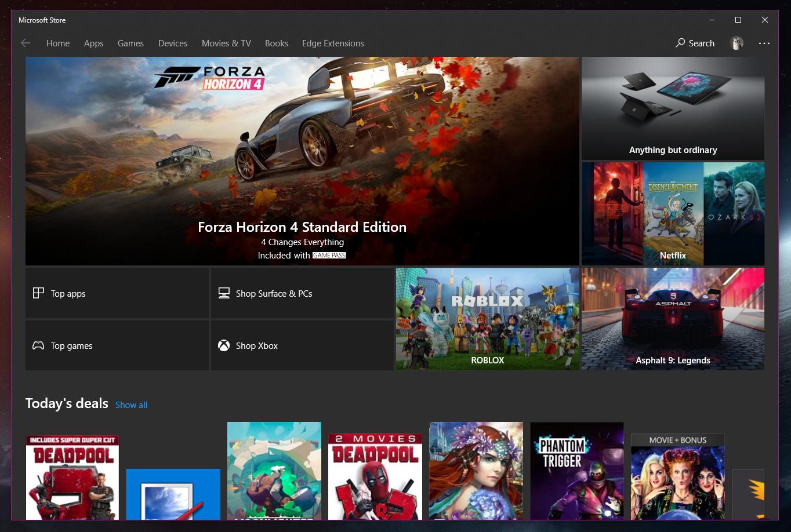Open the green cartoon creature game deal
Viewport: 791px width, 532px height.
pos(274,471)
